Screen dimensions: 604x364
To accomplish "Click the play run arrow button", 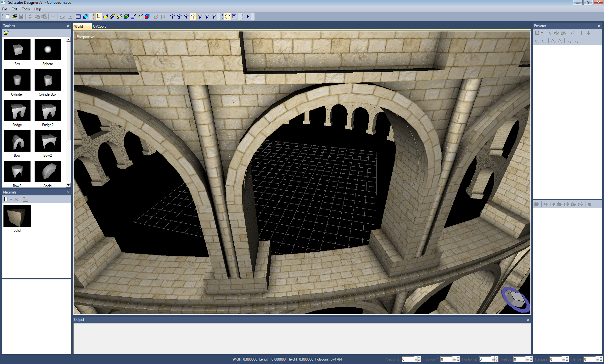I will 248,17.
